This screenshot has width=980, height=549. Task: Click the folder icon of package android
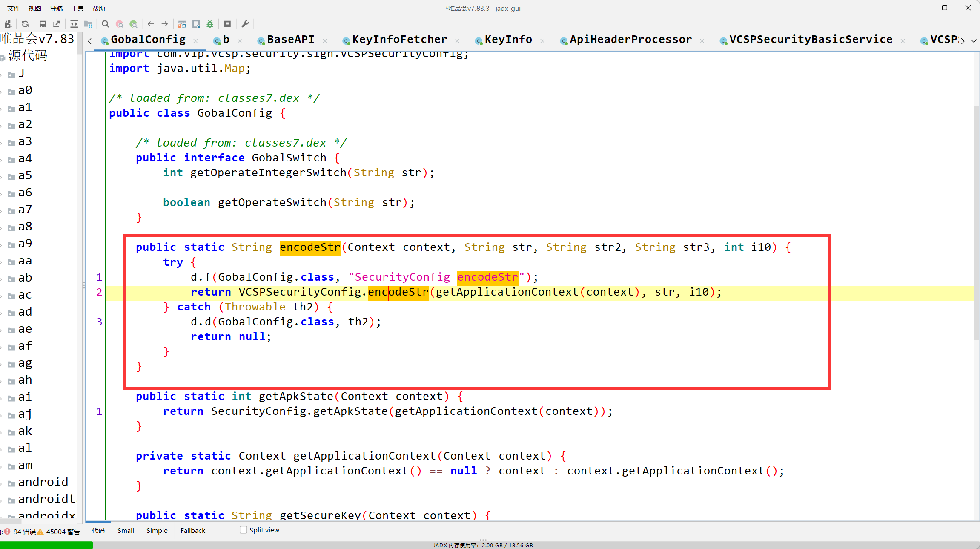tap(11, 483)
